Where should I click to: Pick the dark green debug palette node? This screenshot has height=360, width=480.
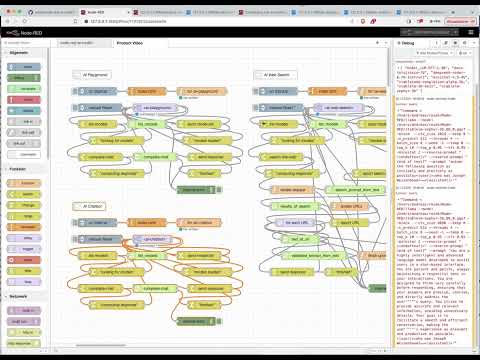[24, 78]
